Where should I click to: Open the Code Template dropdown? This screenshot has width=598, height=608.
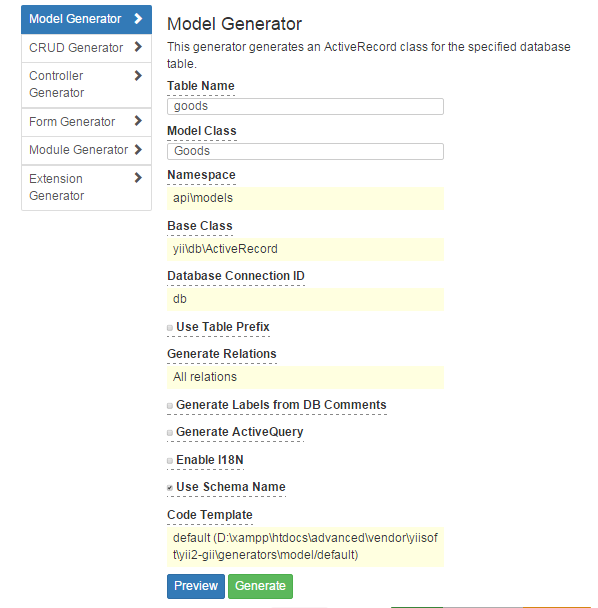click(x=305, y=547)
